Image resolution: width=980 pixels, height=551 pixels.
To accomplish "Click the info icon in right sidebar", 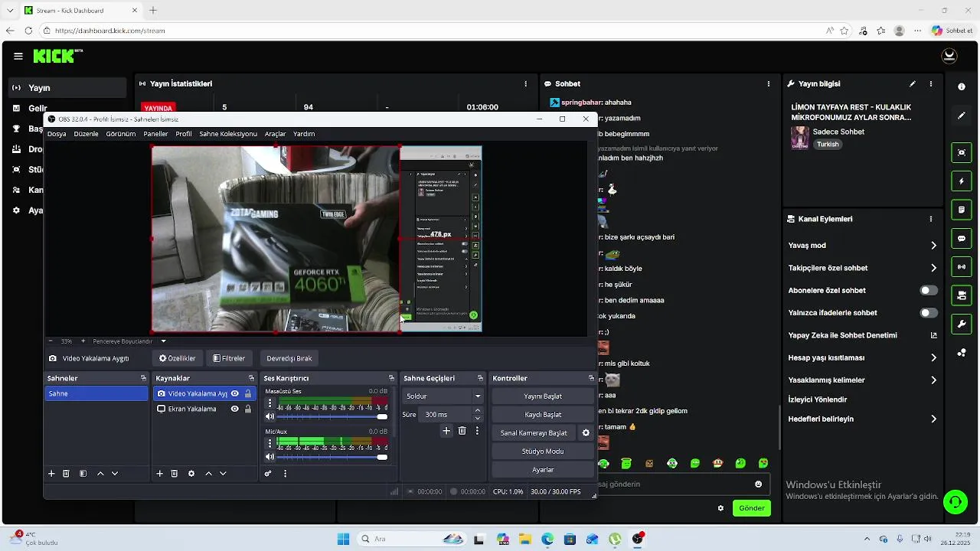I will (x=962, y=87).
